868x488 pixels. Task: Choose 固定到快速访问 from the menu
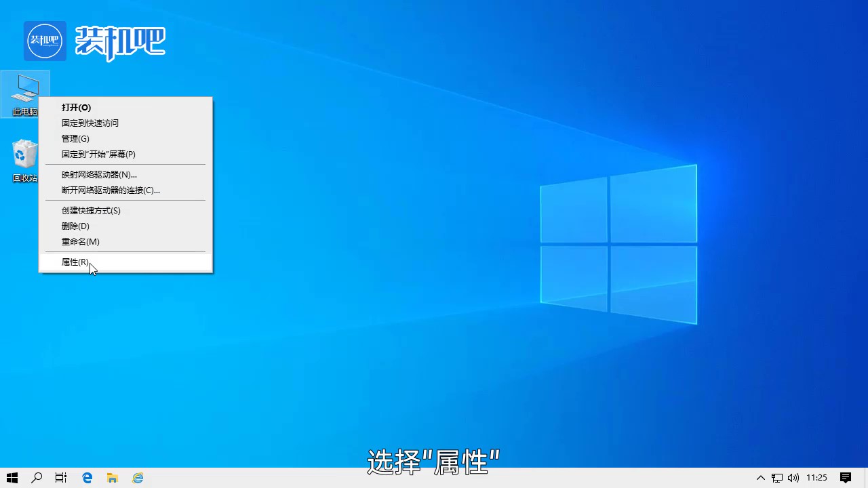90,123
